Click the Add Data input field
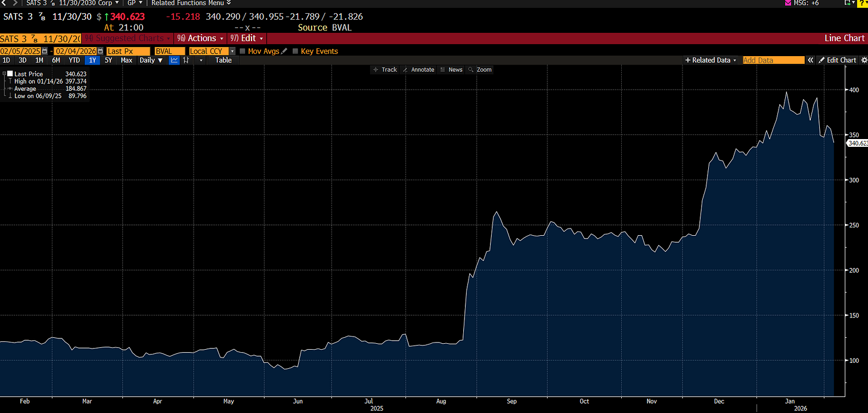This screenshot has width=868, height=413. [773, 60]
